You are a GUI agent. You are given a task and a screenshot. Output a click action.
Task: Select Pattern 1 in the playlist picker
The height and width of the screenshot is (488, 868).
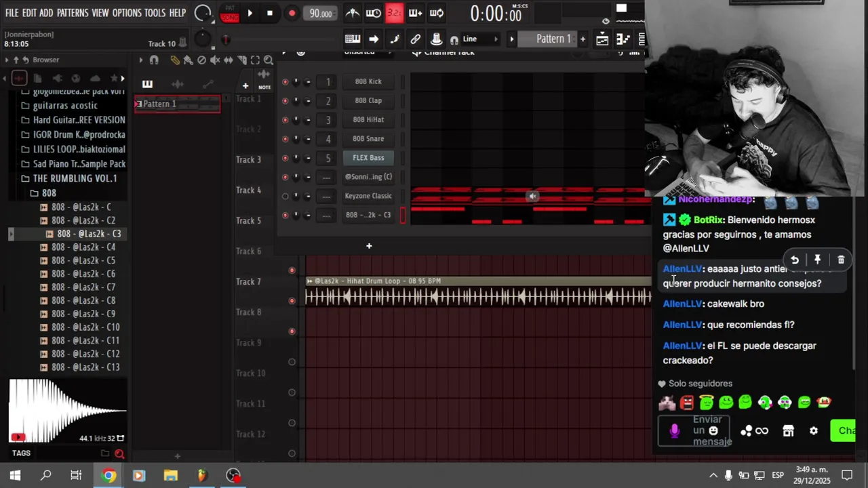point(177,104)
